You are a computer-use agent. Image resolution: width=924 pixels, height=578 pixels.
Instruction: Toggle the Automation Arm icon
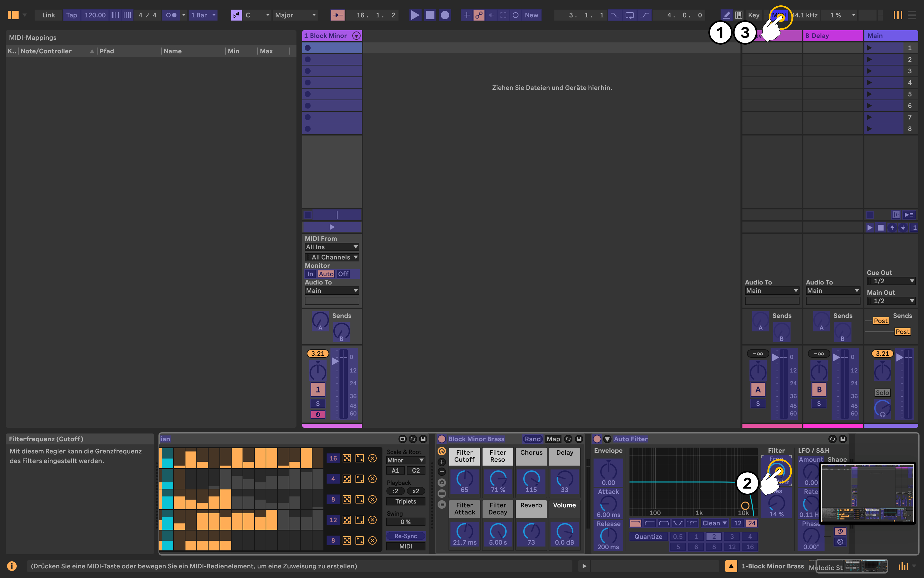pos(479,15)
